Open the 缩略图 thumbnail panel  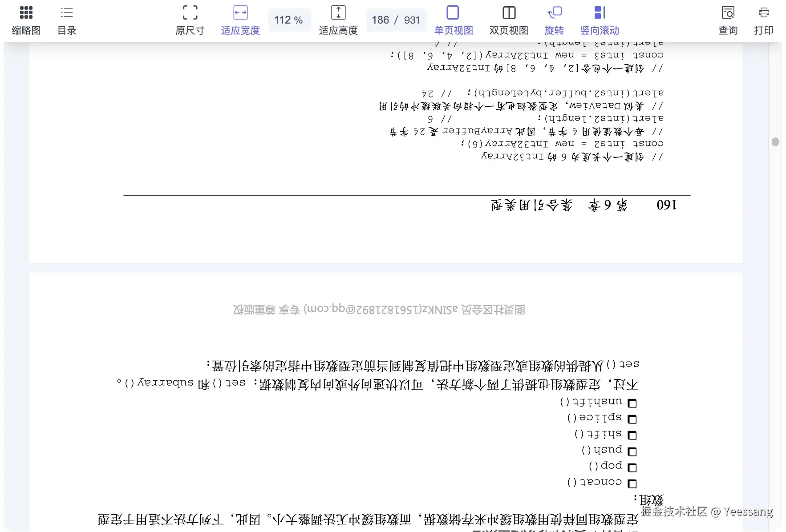click(x=25, y=20)
